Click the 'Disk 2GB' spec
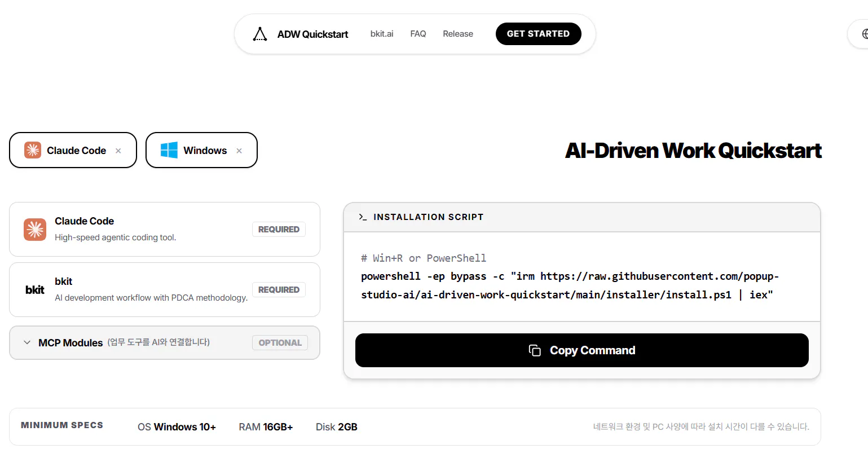Viewport: 868px width, 449px height. (x=337, y=427)
